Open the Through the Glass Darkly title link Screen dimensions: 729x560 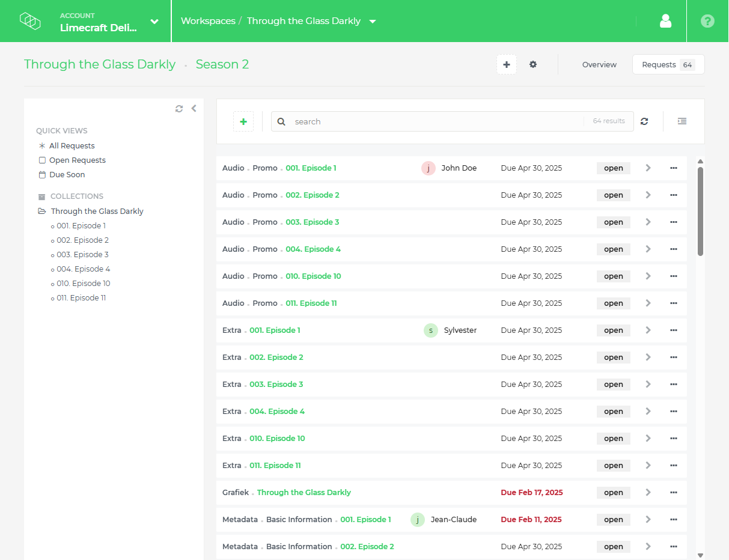100,64
